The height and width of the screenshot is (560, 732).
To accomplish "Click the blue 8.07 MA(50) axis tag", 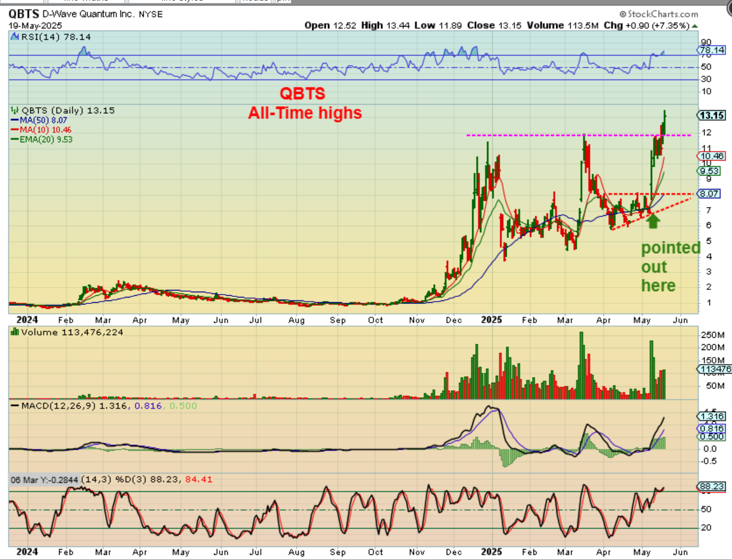I will tap(709, 194).
